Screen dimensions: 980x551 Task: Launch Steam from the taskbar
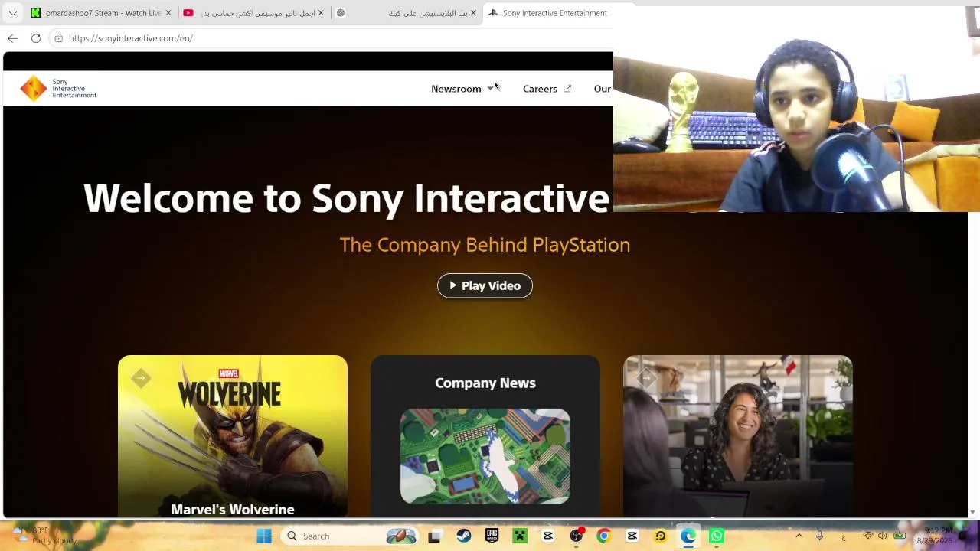tap(463, 536)
